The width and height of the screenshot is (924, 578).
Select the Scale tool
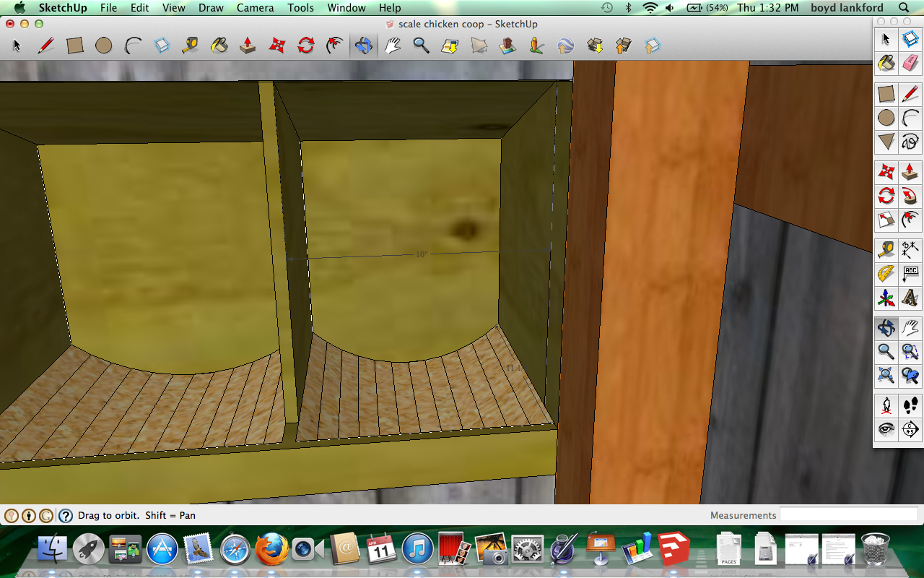886,220
